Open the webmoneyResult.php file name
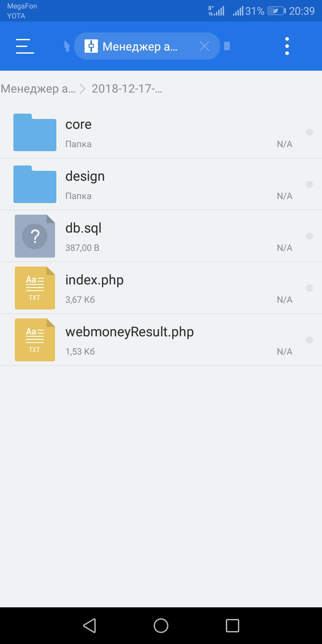This screenshot has height=644, width=322. (x=130, y=332)
